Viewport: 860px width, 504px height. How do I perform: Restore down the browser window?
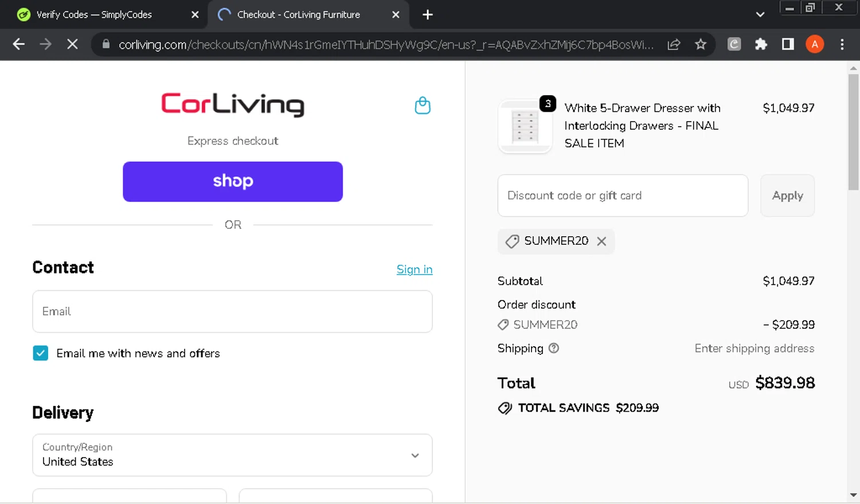(810, 7)
